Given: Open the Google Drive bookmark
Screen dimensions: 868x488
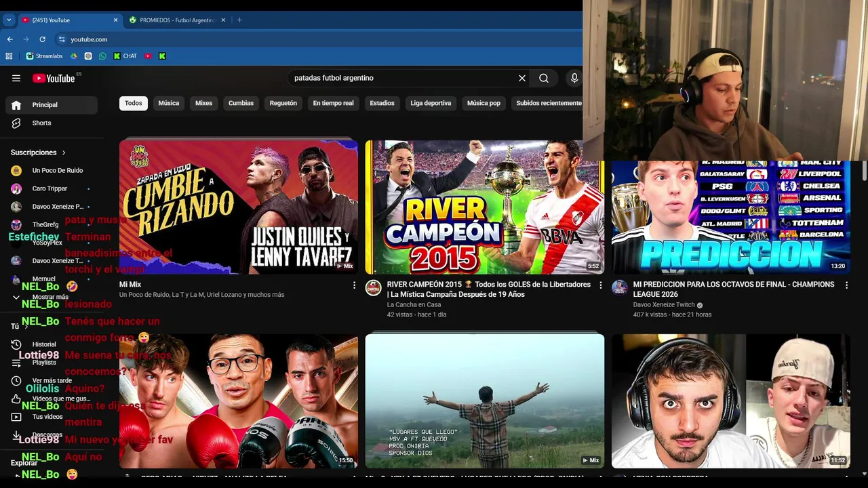Looking at the screenshot, I should click(73, 56).
